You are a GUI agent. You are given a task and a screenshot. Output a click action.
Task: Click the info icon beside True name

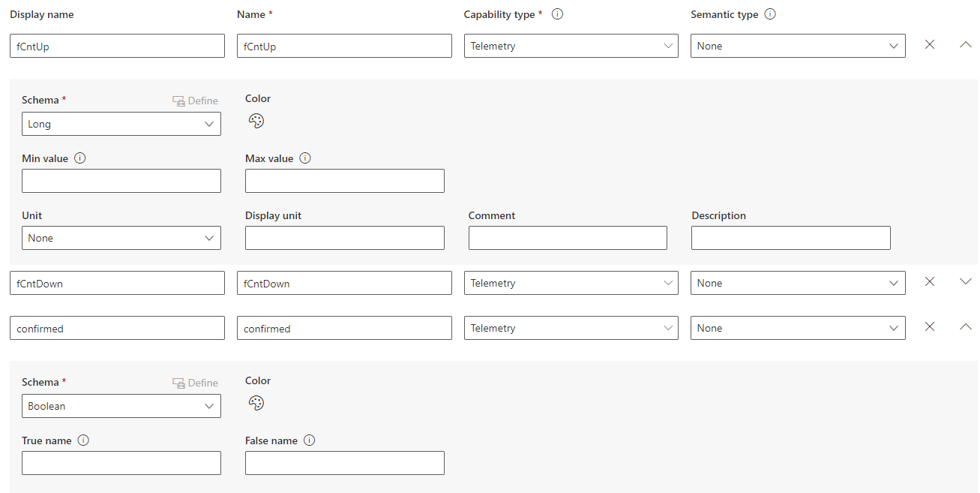[82, 440]
